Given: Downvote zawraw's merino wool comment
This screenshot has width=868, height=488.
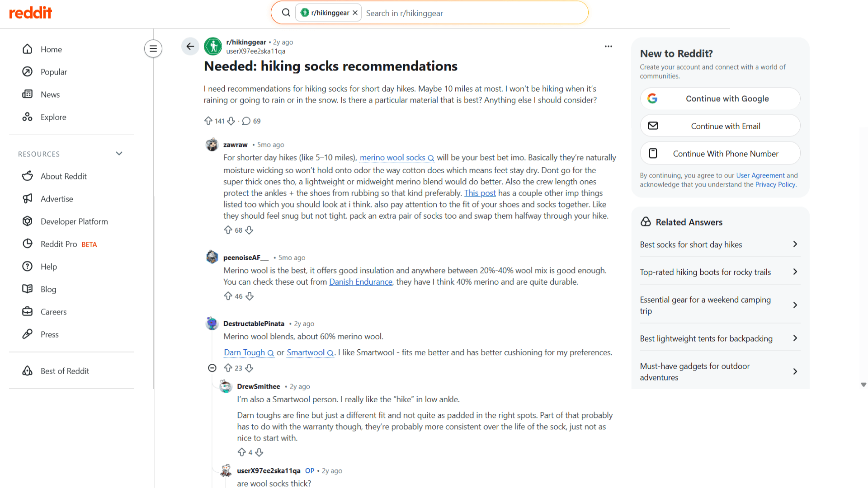Looking at the screenshot, I should [x=249, y=230].
